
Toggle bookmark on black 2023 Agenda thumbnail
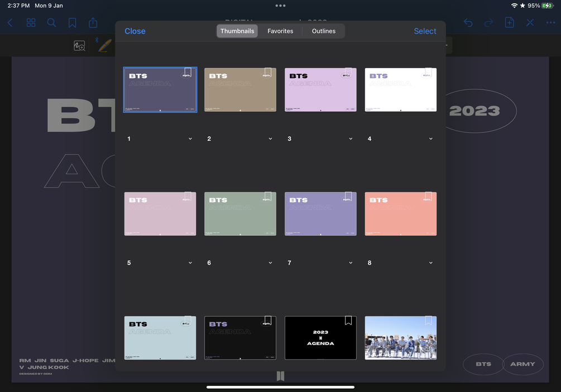pos(348,320)
